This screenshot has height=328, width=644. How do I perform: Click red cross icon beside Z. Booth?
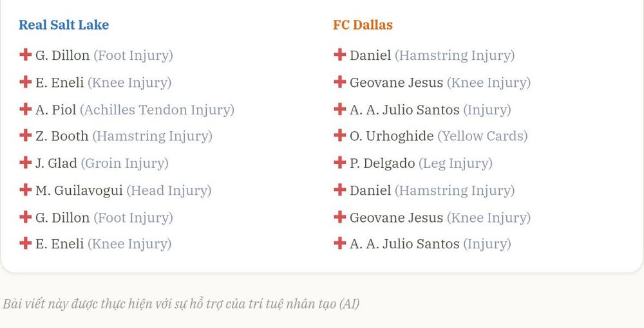click(26, 135)
